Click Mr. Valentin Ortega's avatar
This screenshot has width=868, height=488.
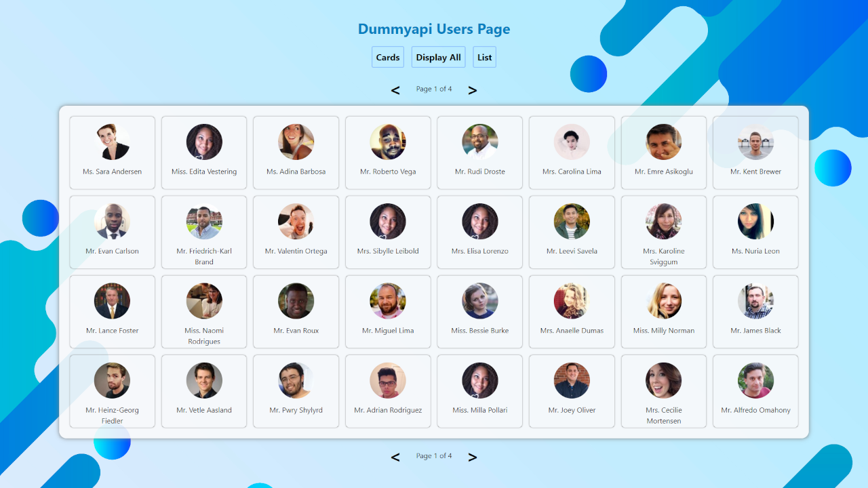tap(296, 221)
